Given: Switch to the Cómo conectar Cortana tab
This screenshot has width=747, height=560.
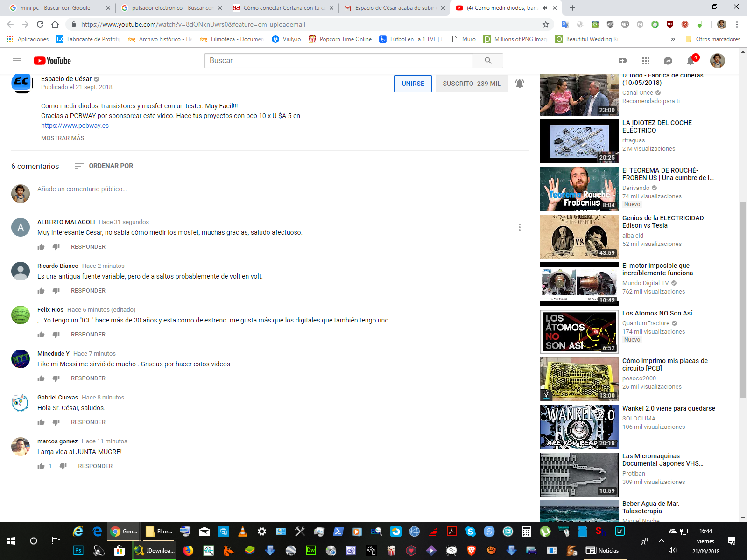Looking at the screenshot, I should tap(282, 8).
